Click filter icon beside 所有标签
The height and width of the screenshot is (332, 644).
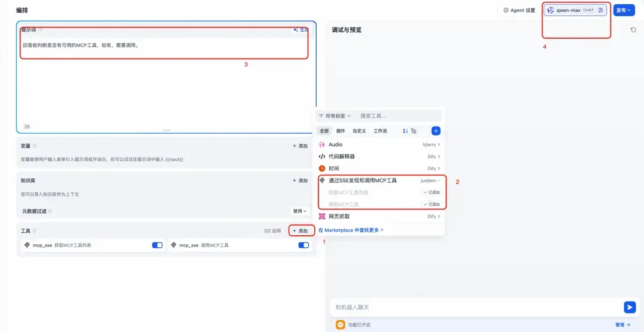coord(321,116)
